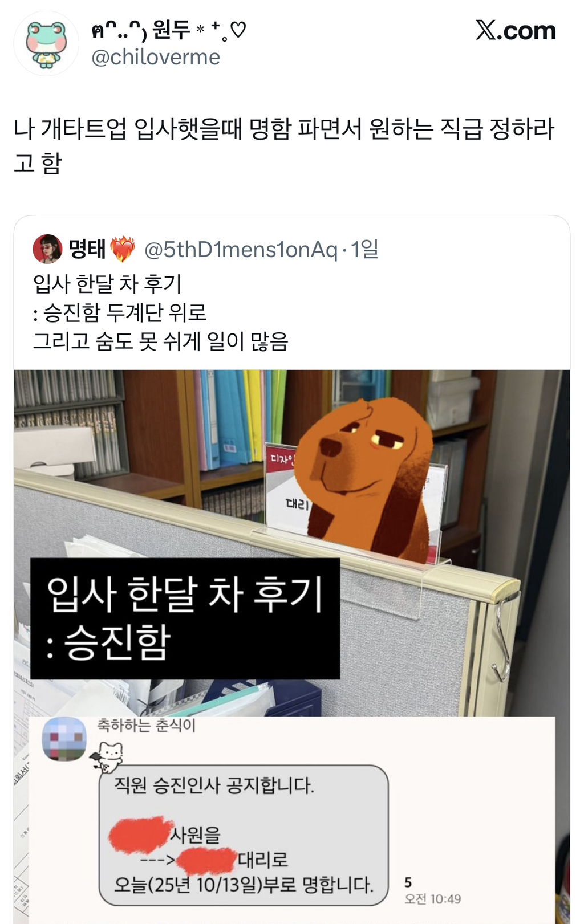Click the 1일 timestamp on quoted post
Screen dimensions: 584x924
pyautogui.click(x=364, y=249)
